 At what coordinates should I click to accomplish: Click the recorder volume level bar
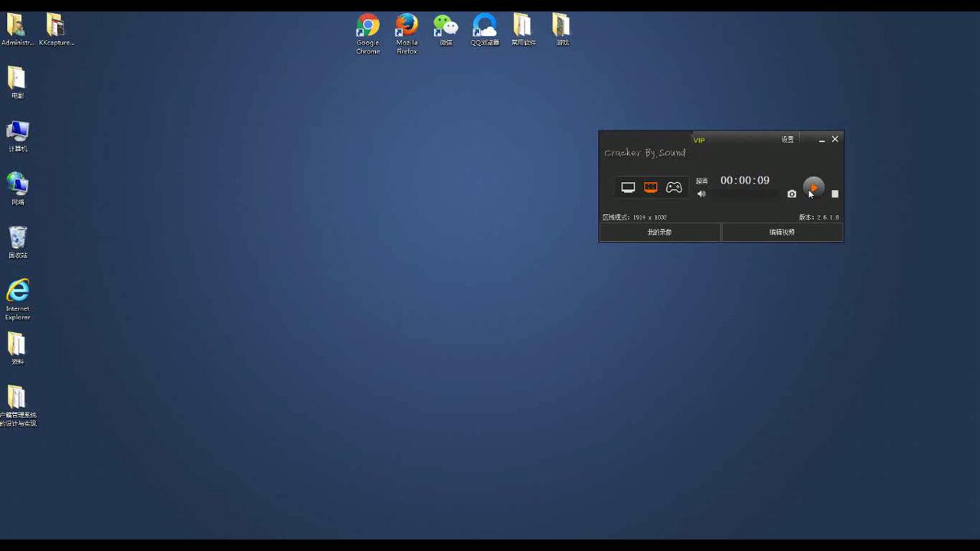click(743, 194)
